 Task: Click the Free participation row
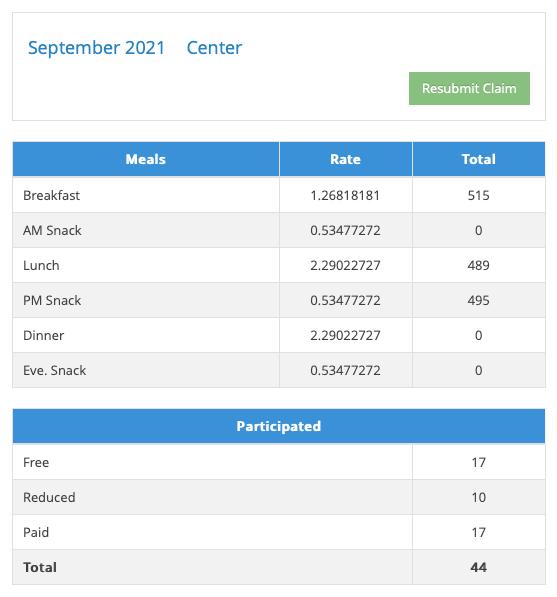pos(279,462)
